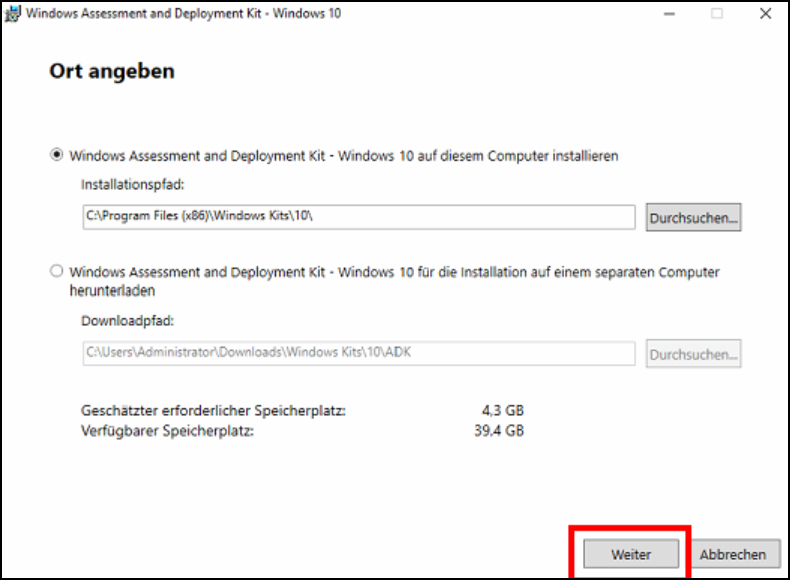The height and width of the screenshot is (580, 790).
Task: Minimize the Deployment Kit setup window
Action: tap(667, 14)
